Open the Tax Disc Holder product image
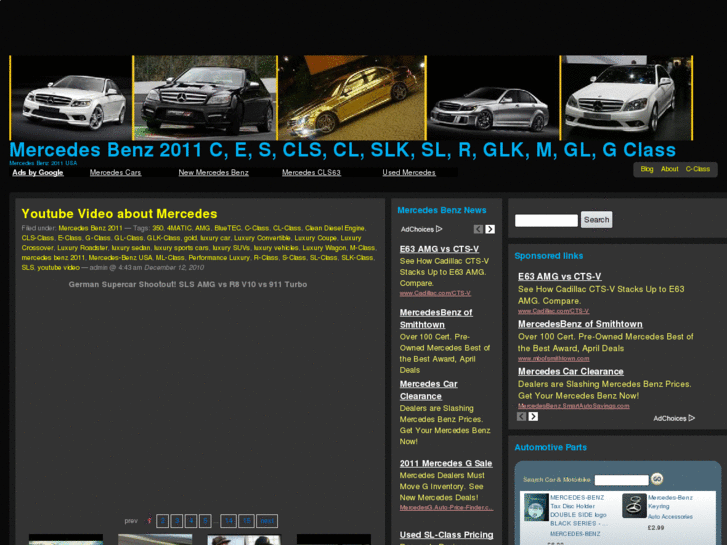Screen dimensions: 727x545 point(536,507)
